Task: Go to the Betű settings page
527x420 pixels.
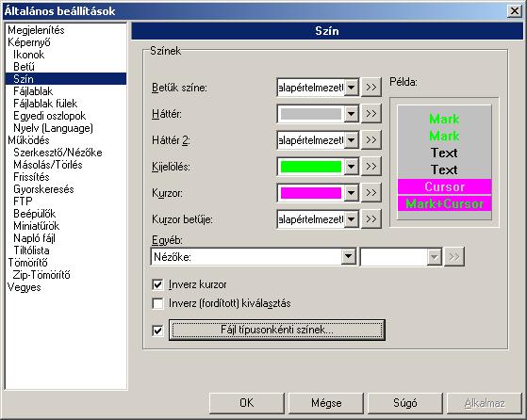Action: coord(24,67)
